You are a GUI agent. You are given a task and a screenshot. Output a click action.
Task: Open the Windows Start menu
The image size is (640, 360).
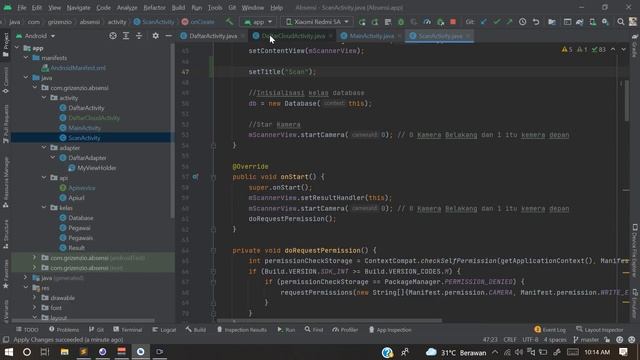click(8, 352)
